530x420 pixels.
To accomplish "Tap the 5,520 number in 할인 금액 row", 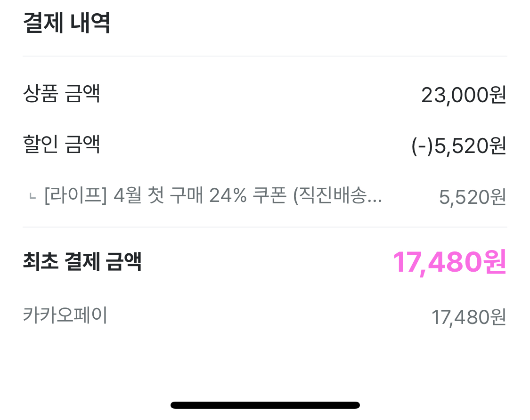I will coord(462,146).
